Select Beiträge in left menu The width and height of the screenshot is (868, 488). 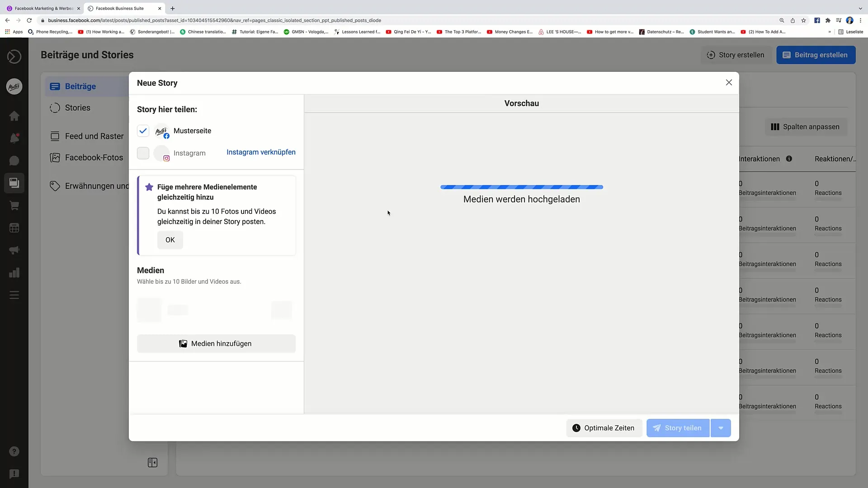87,86
